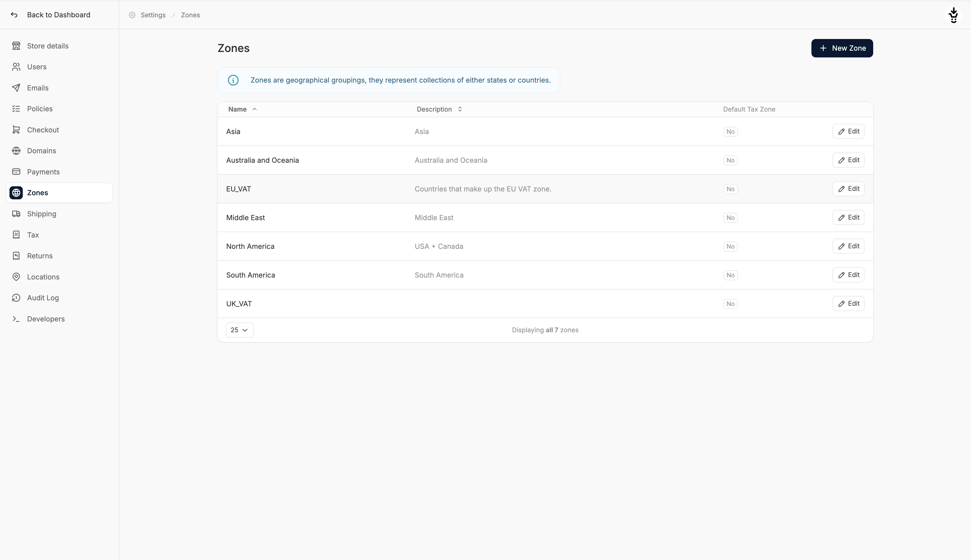This screenshot has height=560, width=971.
Task: Go back to the Dashboard
Action: point(58,15)
